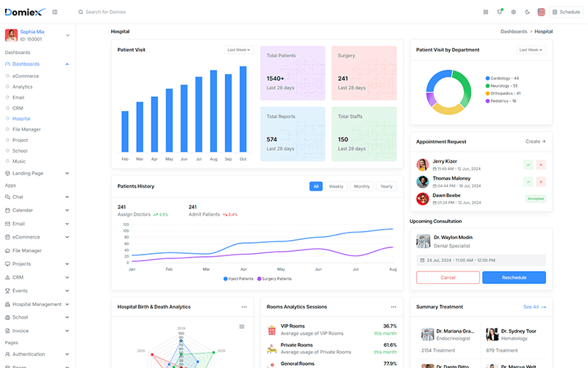
Task: Select the Weekly history filter
Action: point(336,186)
